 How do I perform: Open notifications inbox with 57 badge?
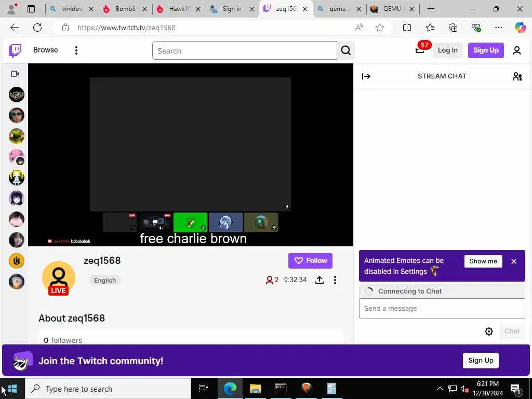(x=420, y=50)
